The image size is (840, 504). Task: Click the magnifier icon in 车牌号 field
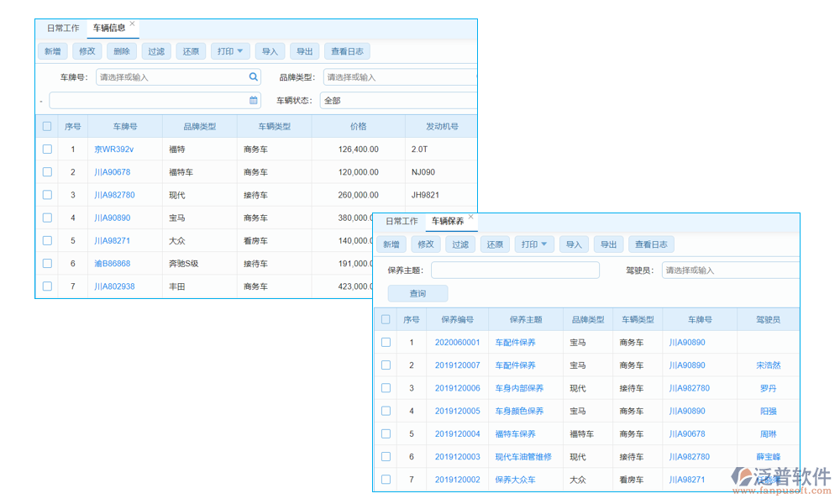click(252, 76)
